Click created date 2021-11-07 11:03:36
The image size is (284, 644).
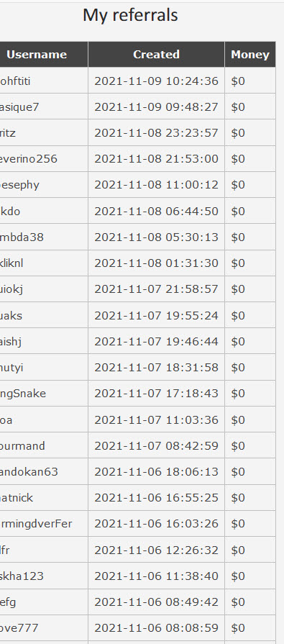coord(156,419)
